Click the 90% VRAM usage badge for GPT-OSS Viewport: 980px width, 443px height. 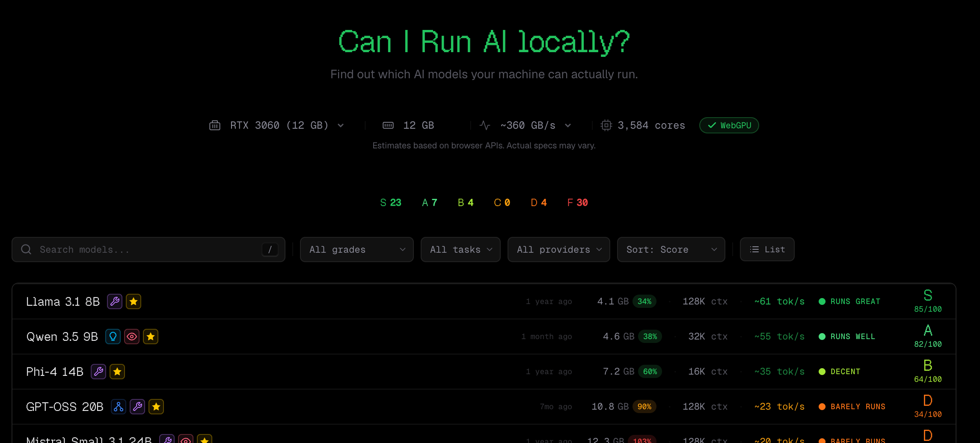[644, 407]
